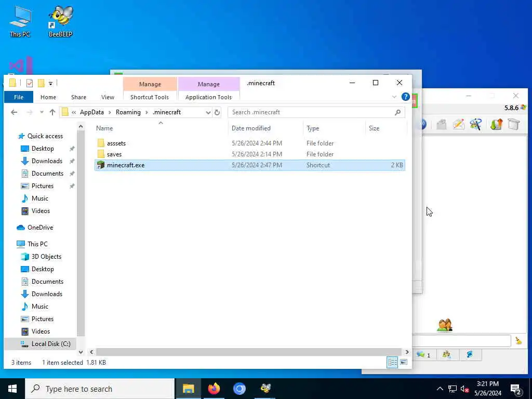Viewport: 532px width, 399px height.
Task: Click BeeBEEP grayed envelope toolbar icon
Action: (x=441, y=124)
